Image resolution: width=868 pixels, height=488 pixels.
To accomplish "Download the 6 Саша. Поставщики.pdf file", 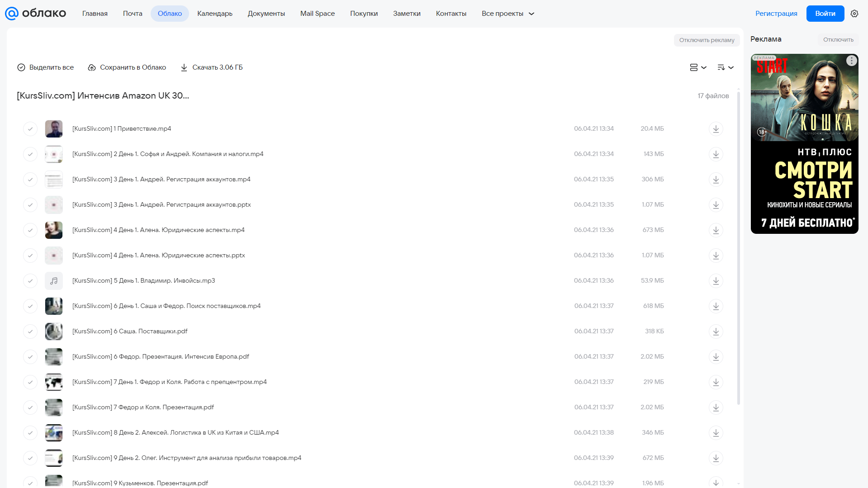I will point(716,332).
